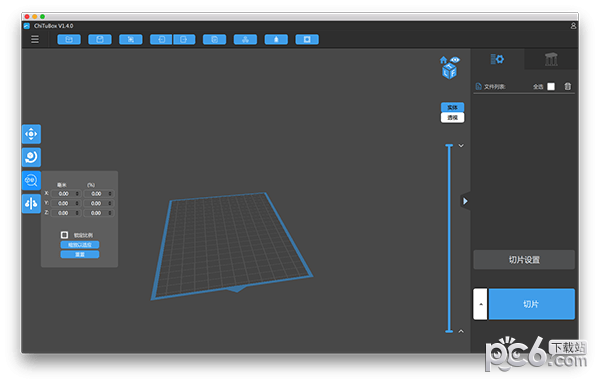Viewport: 600px width, 384px height.
Task: Select the Move tool on left sidebar
Action: [31, 134]
